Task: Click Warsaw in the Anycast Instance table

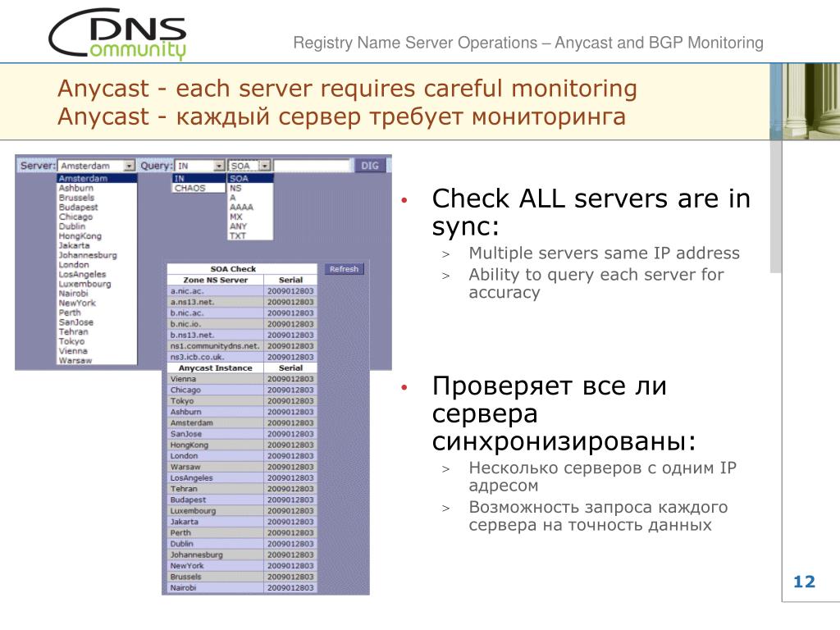Action: point(216,467)
